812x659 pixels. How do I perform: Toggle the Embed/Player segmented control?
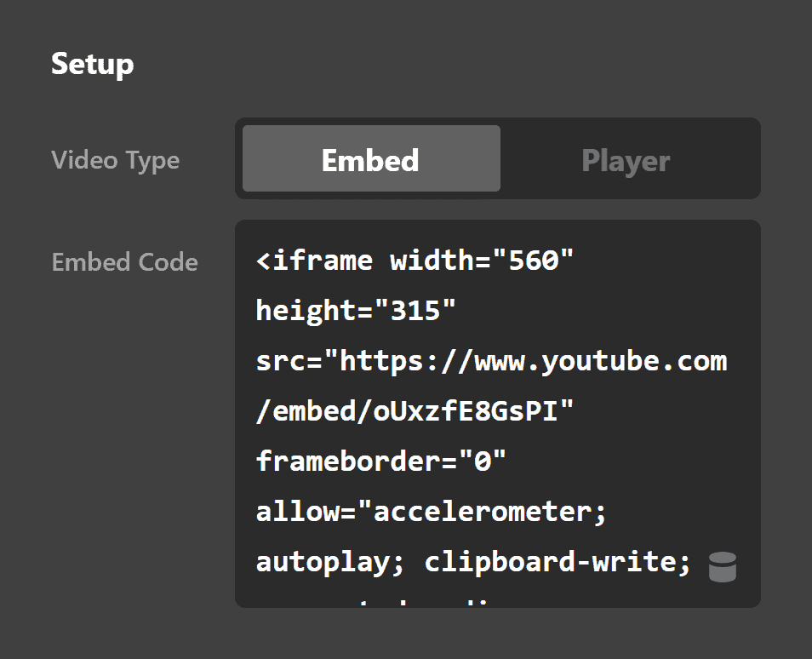[626, 159]
